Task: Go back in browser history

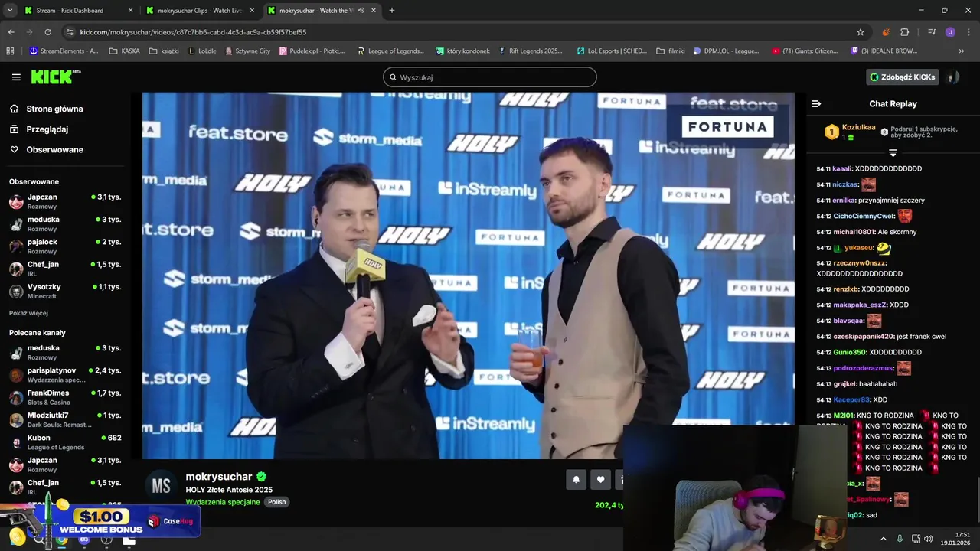Action: 11,32
